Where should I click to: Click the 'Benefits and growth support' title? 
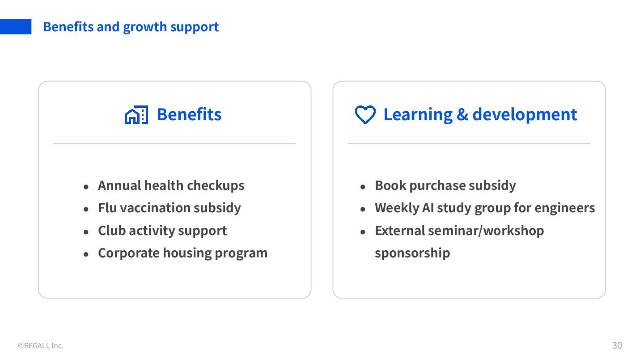(x=131, y=27)
